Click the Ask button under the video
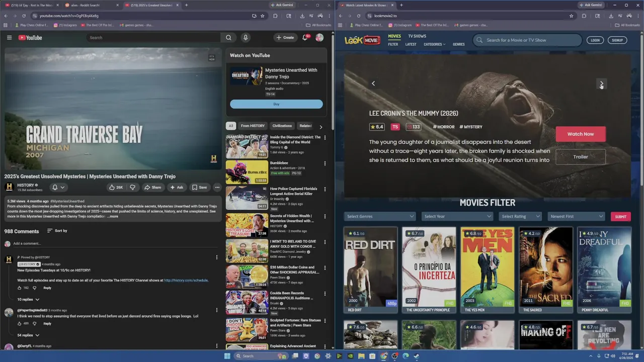 (x=177, y=188)
